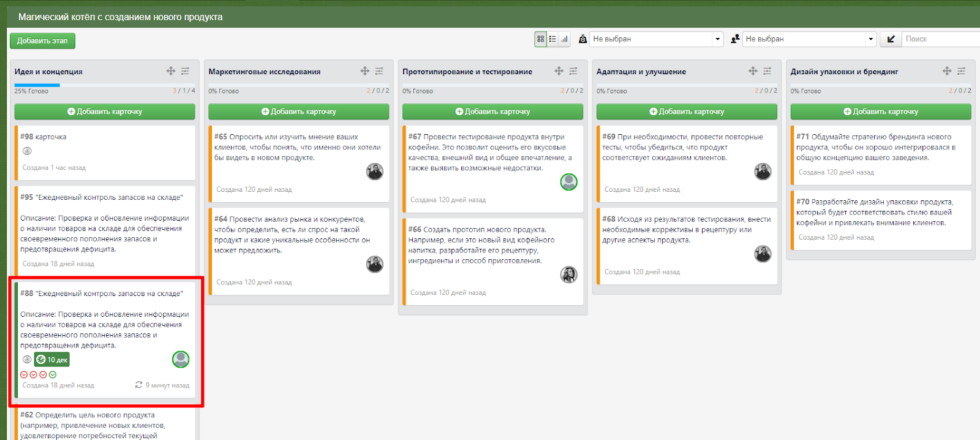Screen dimensions: 980x440
Task: Click progress bar of 'Маркетинговые исследования' column
Action: point(298,85)
